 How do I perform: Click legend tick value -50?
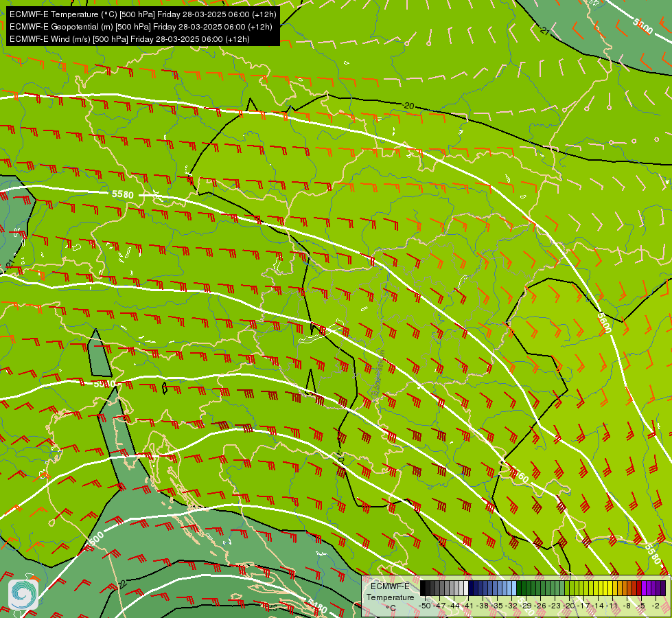[x=425, y=606]
